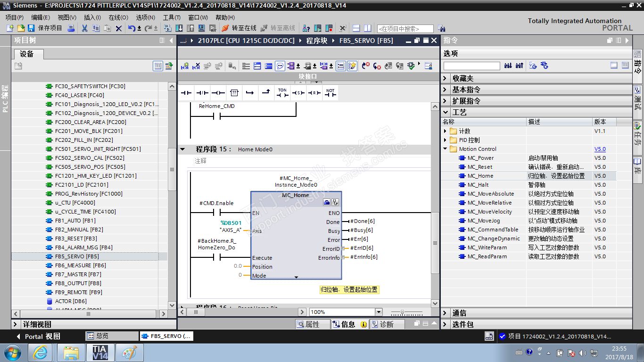Viewport: 644px width, 362px height.
Task: Click the insert network icon
Action: (184, 66)
